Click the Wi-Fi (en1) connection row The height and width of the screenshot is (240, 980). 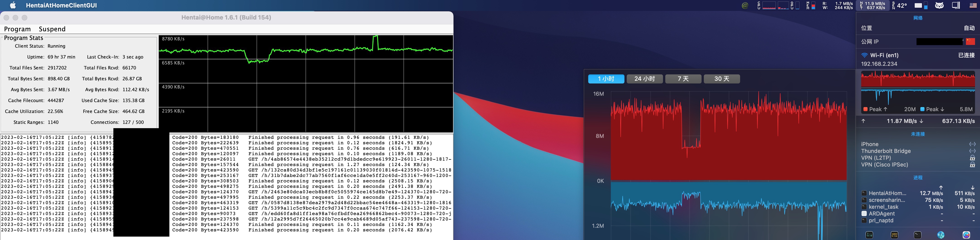click(918, 55)
